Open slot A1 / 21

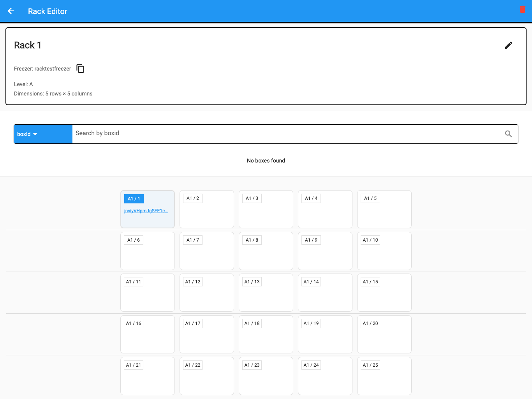(148, 376)
